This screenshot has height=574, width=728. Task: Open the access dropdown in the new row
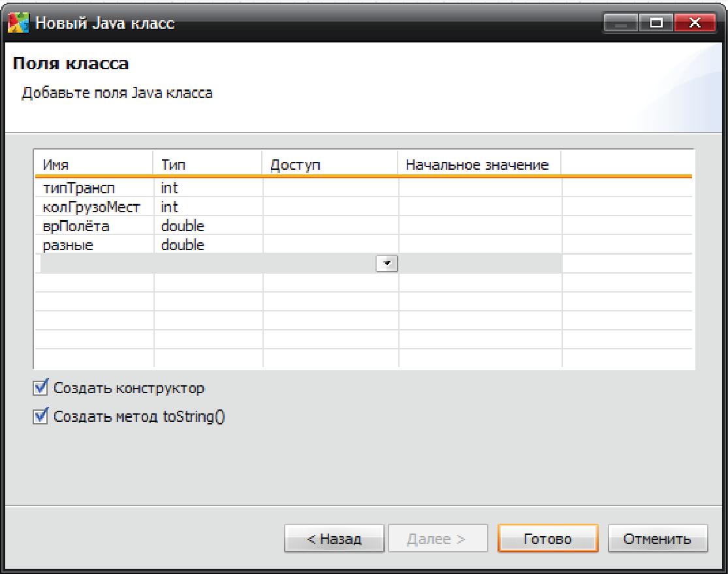tap(387, 263)
